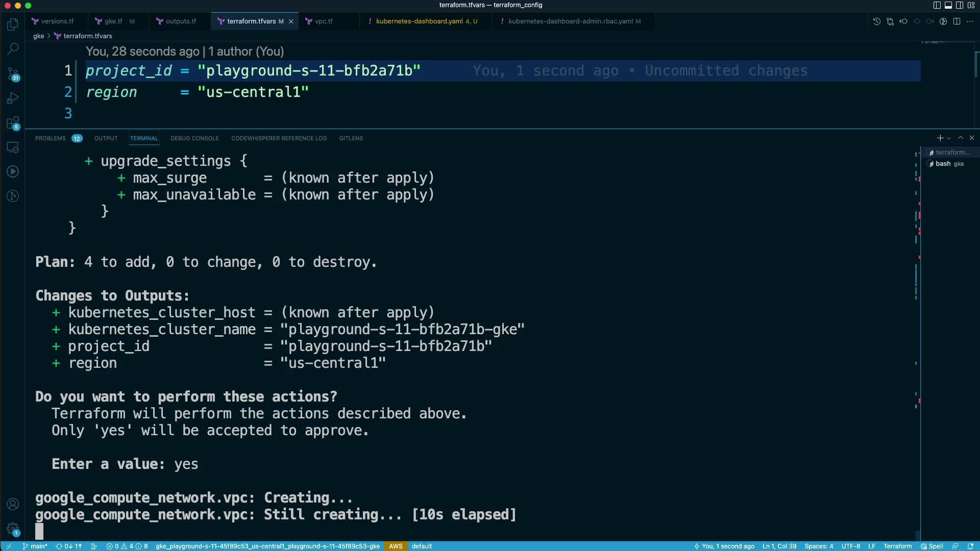Click the Terraform language mode in status bar
Screen dimensions: 980x551
(x=897, y=546)
